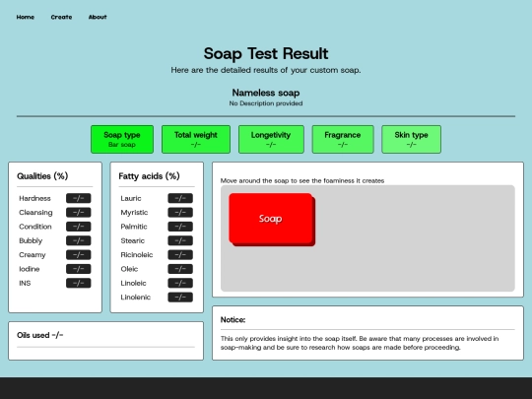This screenshot has width=532, height=399.
Task: Click the Palmitic value badge
Action: (180, 227)
